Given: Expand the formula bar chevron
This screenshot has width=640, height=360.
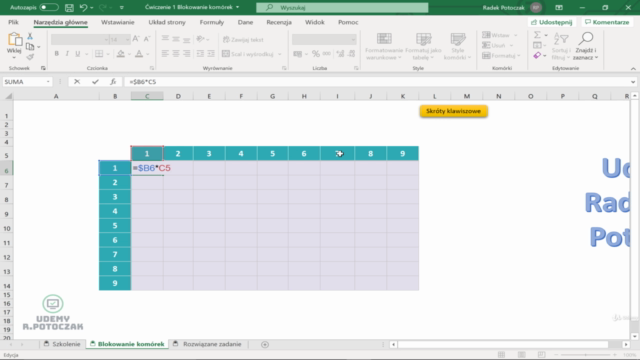Looking at the screenshot, I should coord(633,82).
